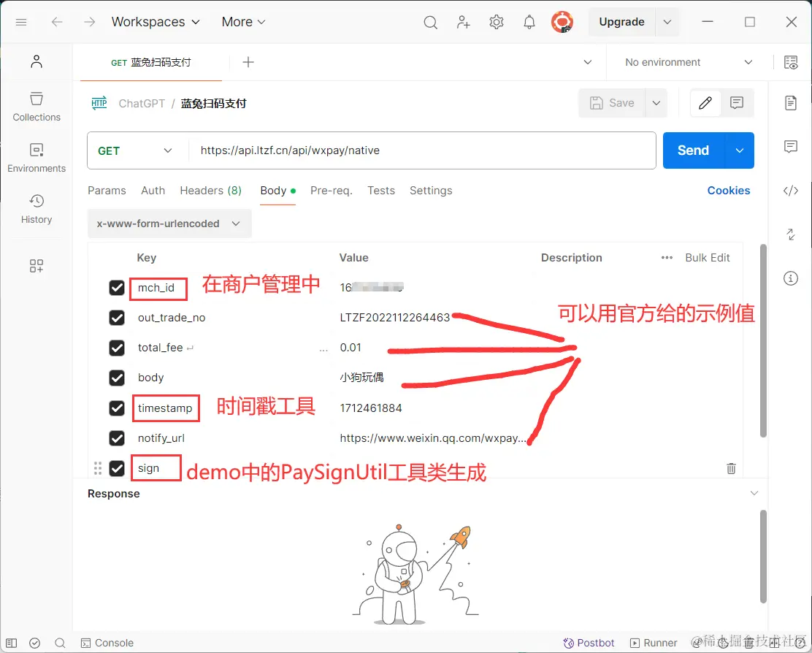
Task: Click Bulk Edit
Action: [x=708, y=258]
